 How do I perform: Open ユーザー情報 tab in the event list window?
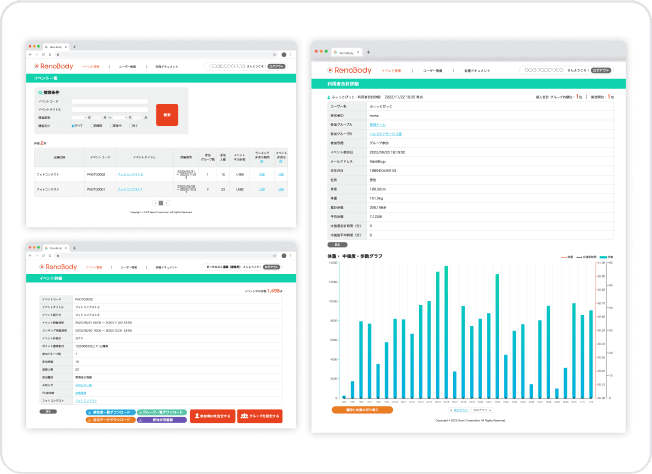click(x=126, y=67)
